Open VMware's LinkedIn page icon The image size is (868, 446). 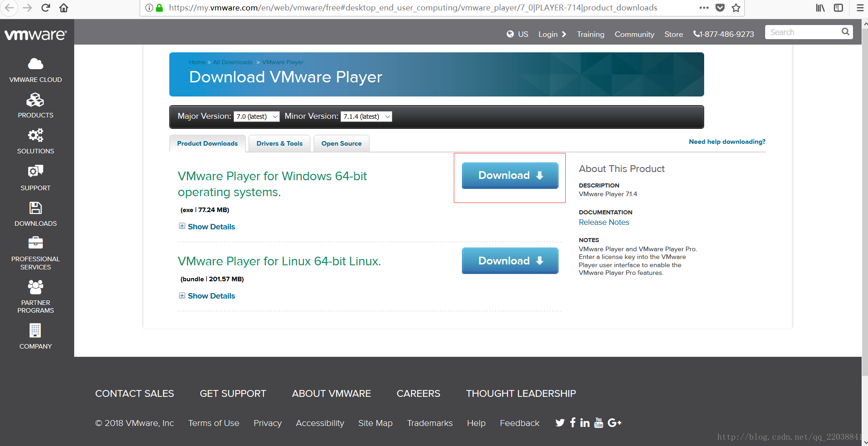coord(585,423)
